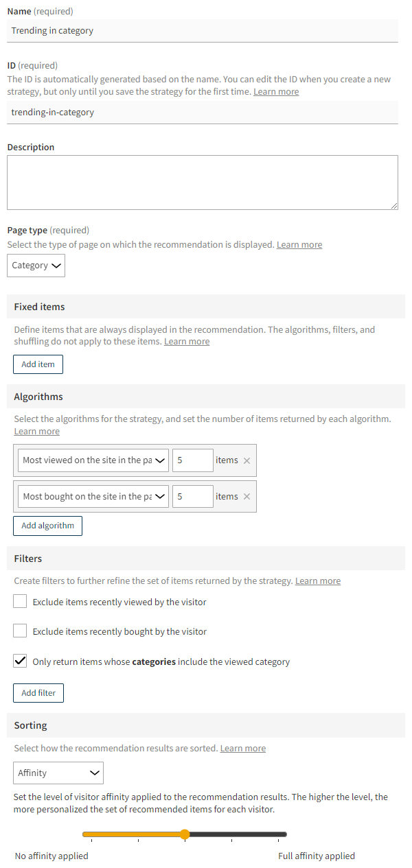
Task: Open the ID 'Learn more' link
Action: [x=275, y=91]
